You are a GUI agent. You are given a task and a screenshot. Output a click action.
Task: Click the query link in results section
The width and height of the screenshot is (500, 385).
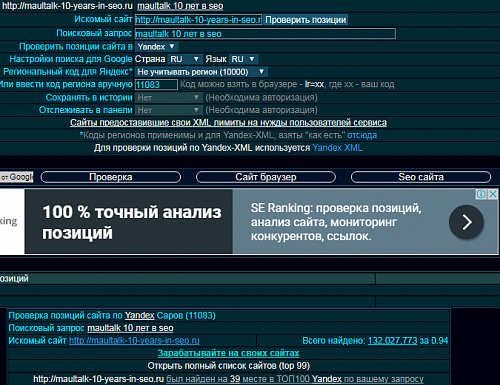(130, 328)
